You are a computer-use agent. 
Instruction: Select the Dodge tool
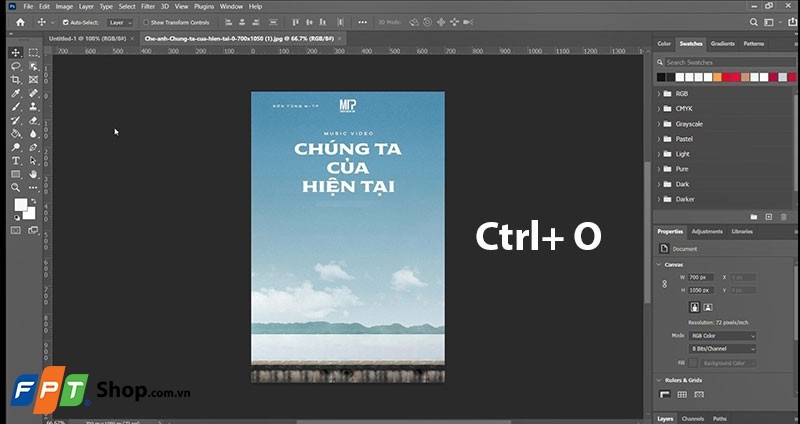(16, 147)
